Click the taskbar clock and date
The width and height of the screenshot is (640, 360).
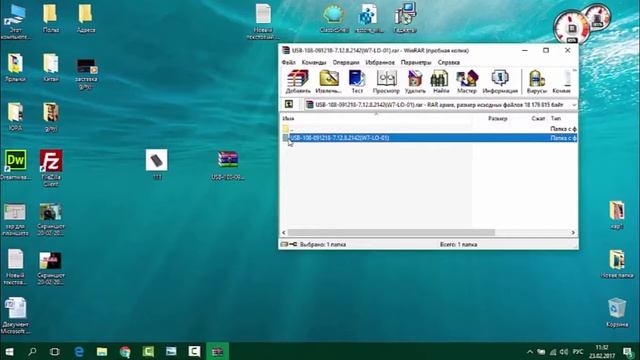point(602,351)
